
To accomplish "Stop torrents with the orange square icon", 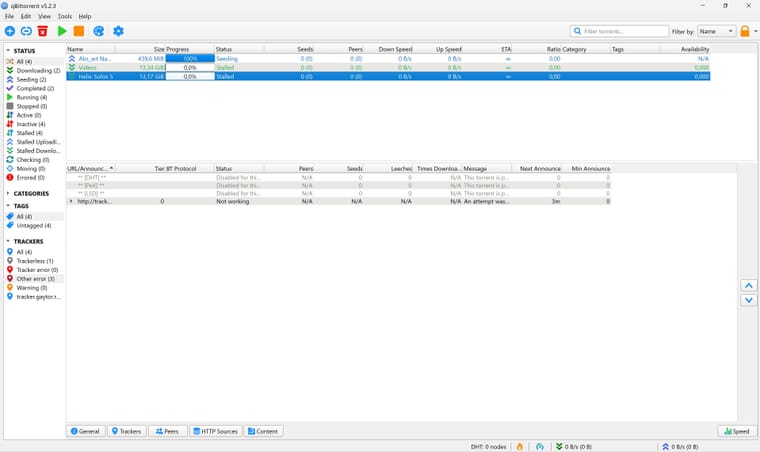I will (79, 31).
